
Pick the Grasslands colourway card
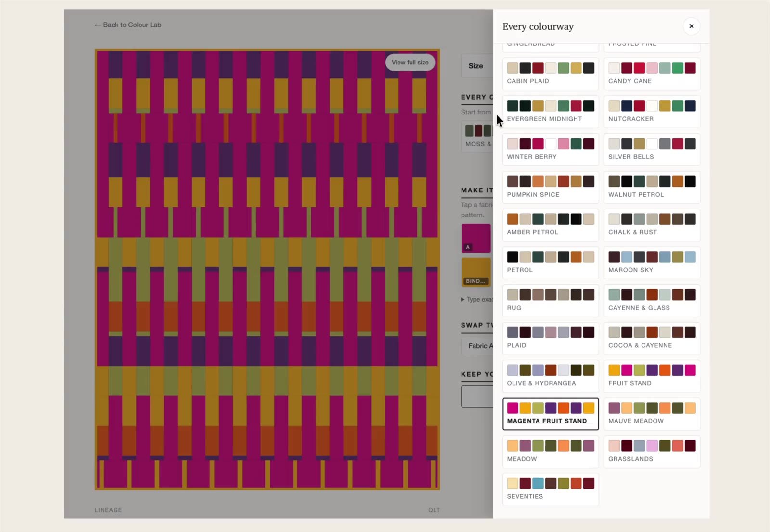coord(652,452)
